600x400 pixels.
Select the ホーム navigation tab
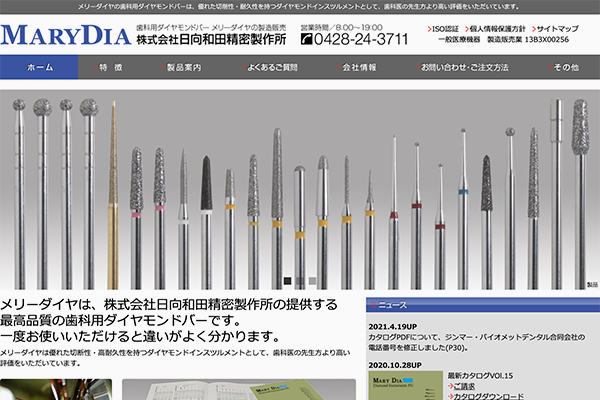click(x=39, y=67)
